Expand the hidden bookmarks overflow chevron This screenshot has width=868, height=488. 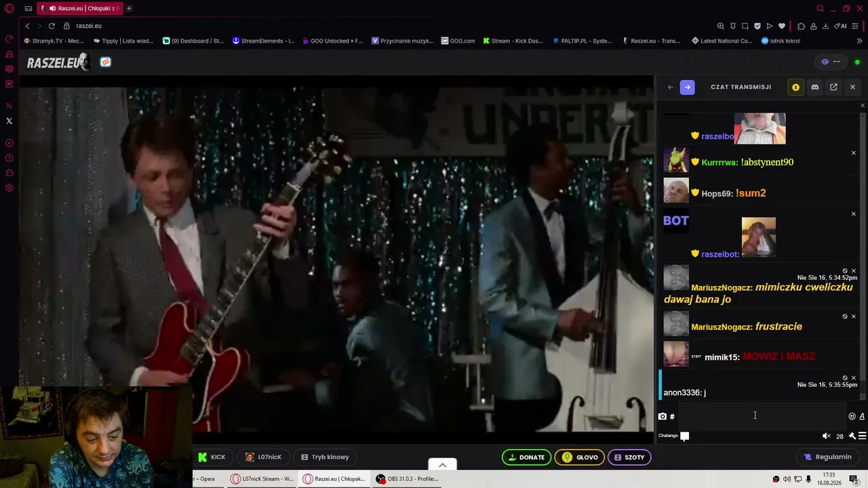(x=859, y=41)
